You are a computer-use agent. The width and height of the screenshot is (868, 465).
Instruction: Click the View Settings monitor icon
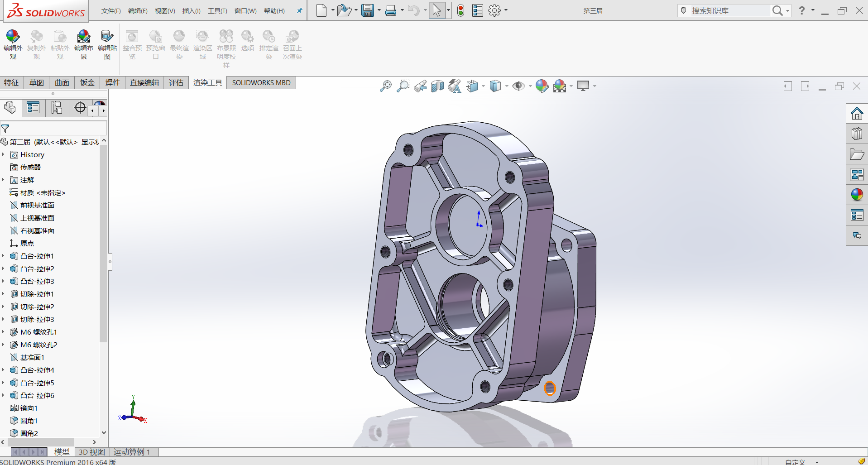pos(583,86)
